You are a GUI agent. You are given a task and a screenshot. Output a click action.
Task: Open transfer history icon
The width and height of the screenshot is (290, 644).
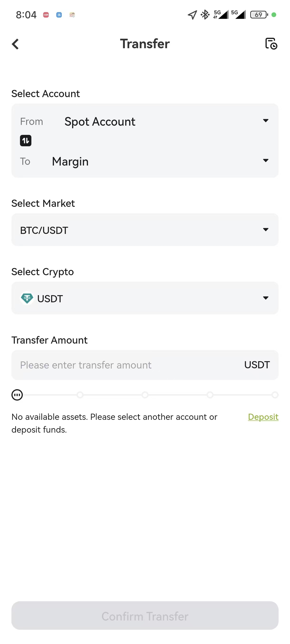tap(271, 44)
